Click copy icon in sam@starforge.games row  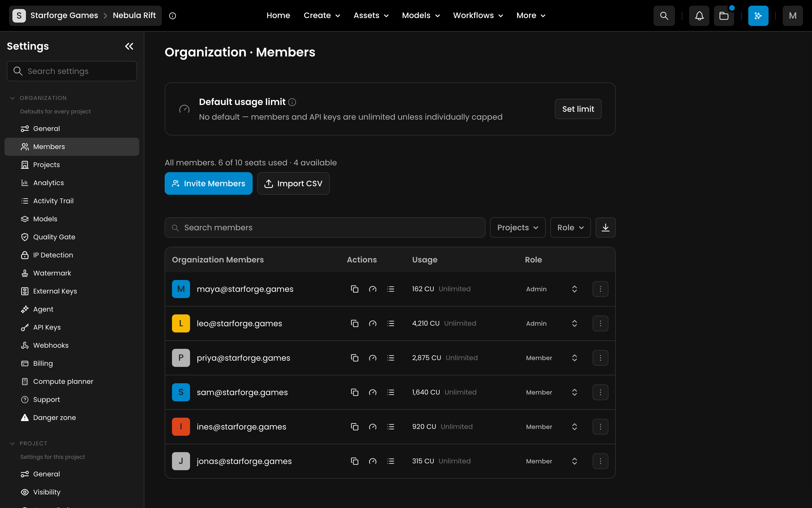point(354,392)
